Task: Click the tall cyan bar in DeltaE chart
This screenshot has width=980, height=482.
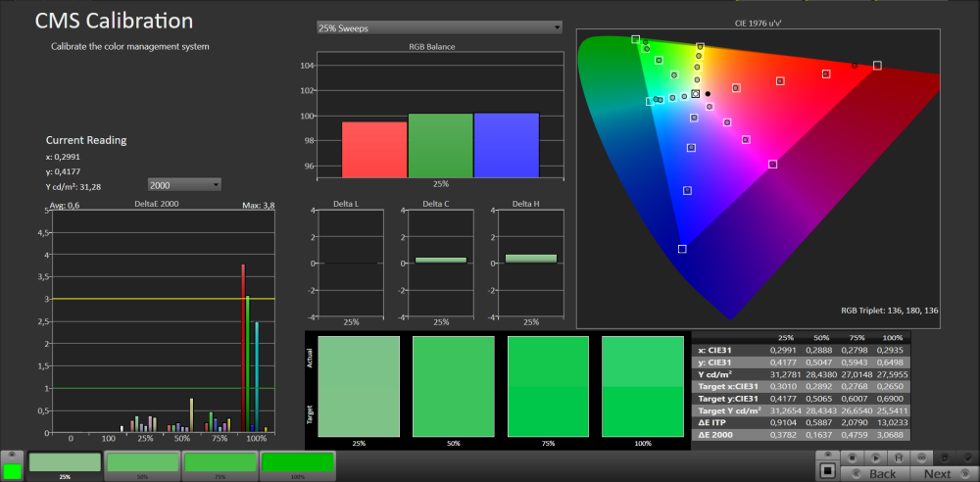Action: pos(257,377)
